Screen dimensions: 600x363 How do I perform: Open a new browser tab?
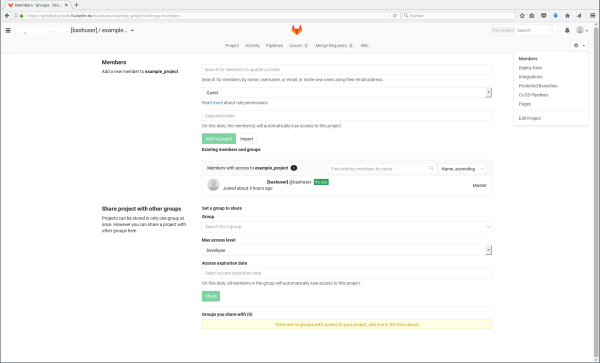pyautogui.click(x=77, y=5)
